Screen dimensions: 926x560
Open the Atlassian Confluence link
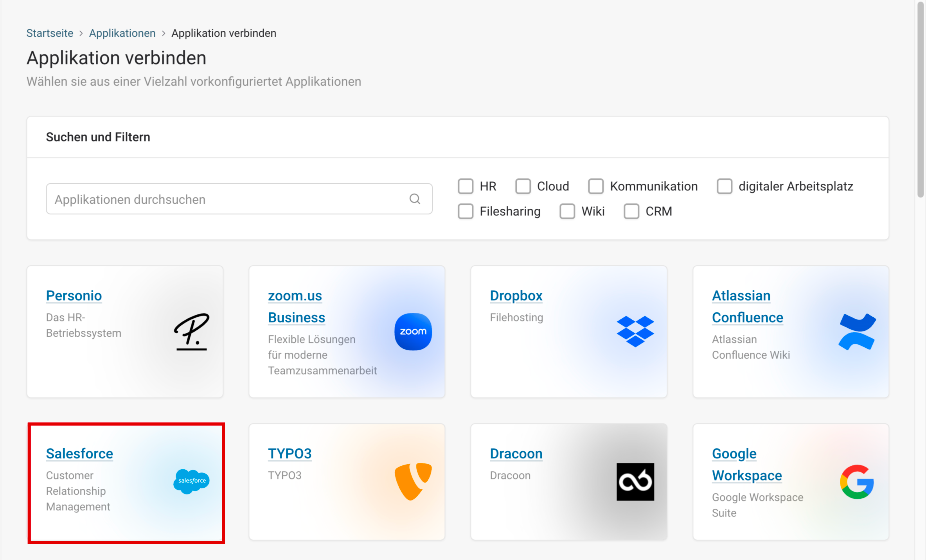[x=747, y=306]
